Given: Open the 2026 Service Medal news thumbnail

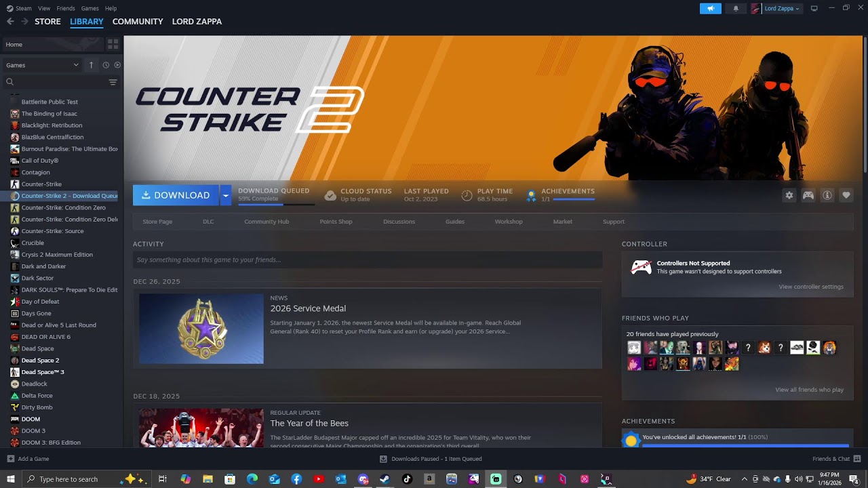Looking at the screenshot, I should pyautogui.click(x=201, y=329).
